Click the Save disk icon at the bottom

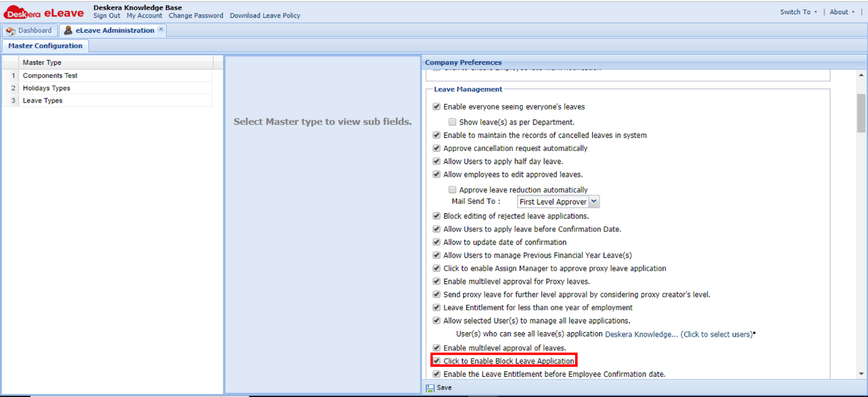coord(431,388)
